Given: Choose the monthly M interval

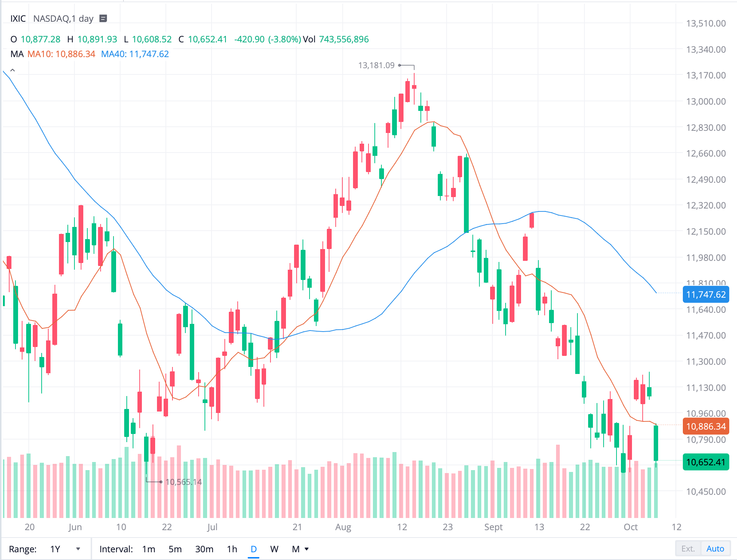Looking at the screenshot, I should tap(296, 549).
